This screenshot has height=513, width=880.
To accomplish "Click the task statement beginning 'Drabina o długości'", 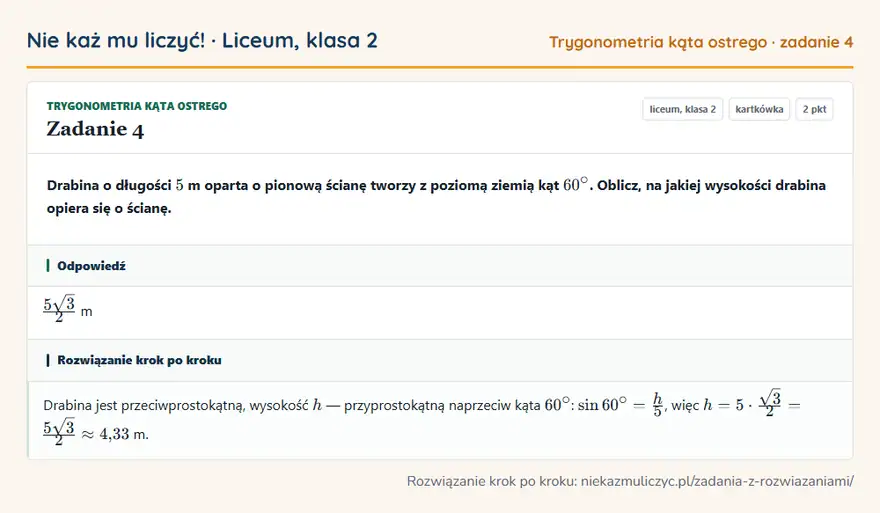I will (436, 196).
